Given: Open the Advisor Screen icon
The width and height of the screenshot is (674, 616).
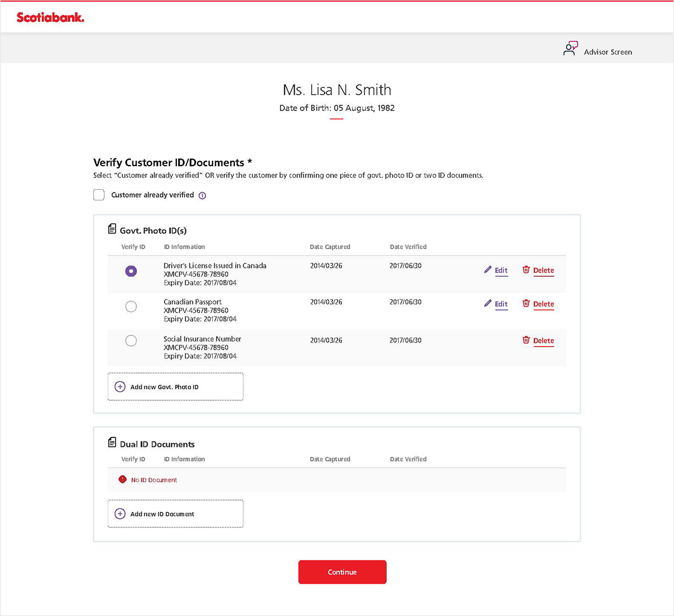Looking at the screenshot, I should pos(570,49).
